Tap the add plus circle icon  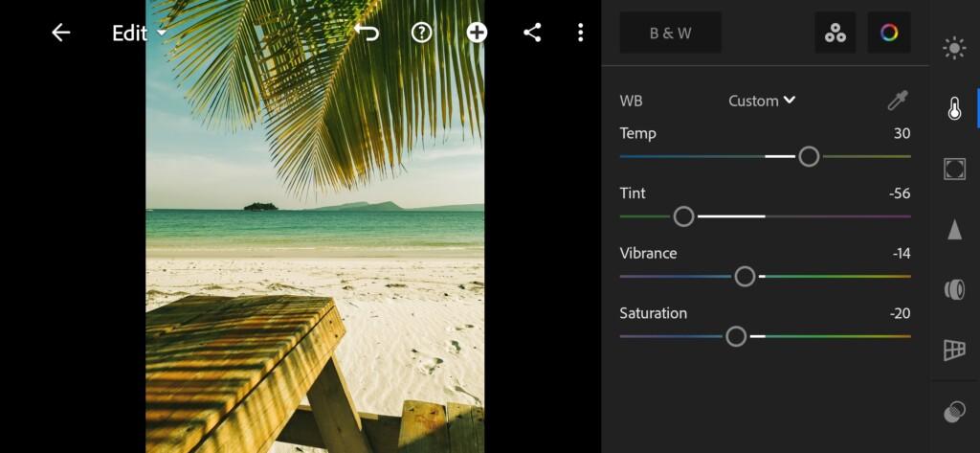point(477,33)
